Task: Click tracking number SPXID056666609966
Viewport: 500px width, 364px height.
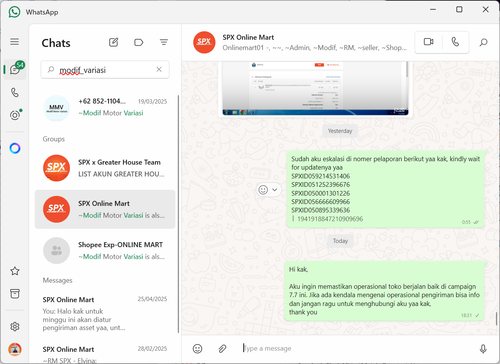Action: (320, 202)
